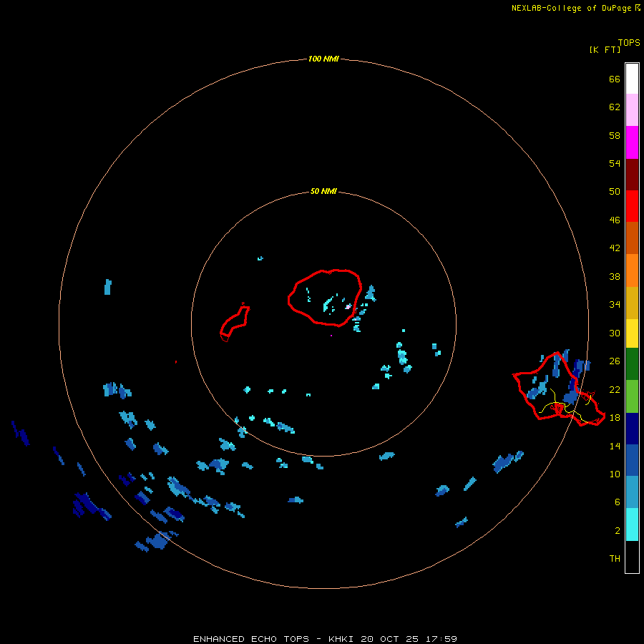Click the '30' legend value

point(615,333)
